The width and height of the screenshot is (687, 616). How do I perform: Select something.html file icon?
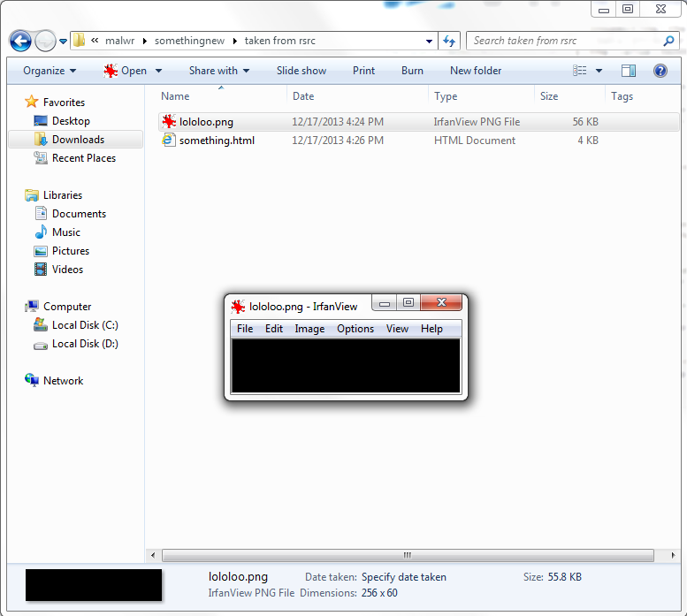[168, 141]
